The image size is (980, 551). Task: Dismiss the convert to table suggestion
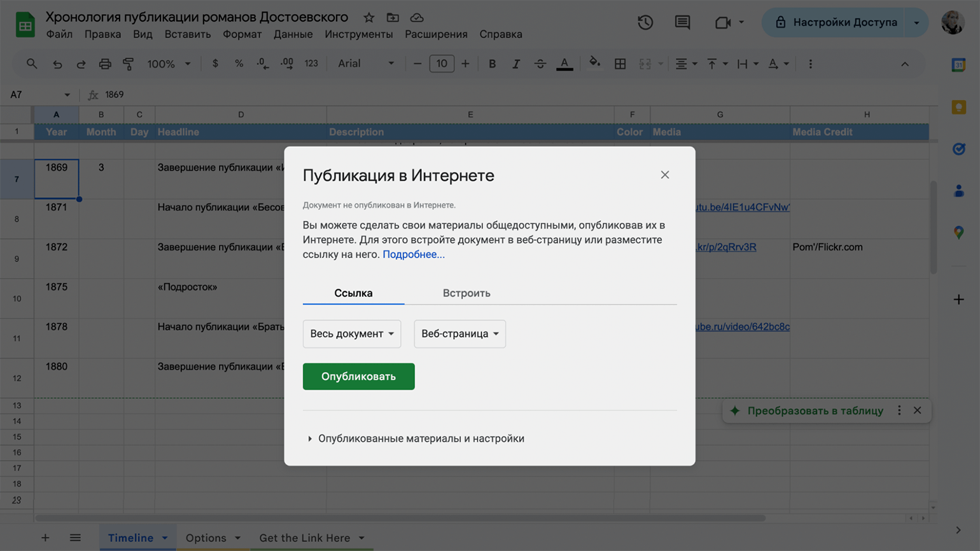[917, 410]
